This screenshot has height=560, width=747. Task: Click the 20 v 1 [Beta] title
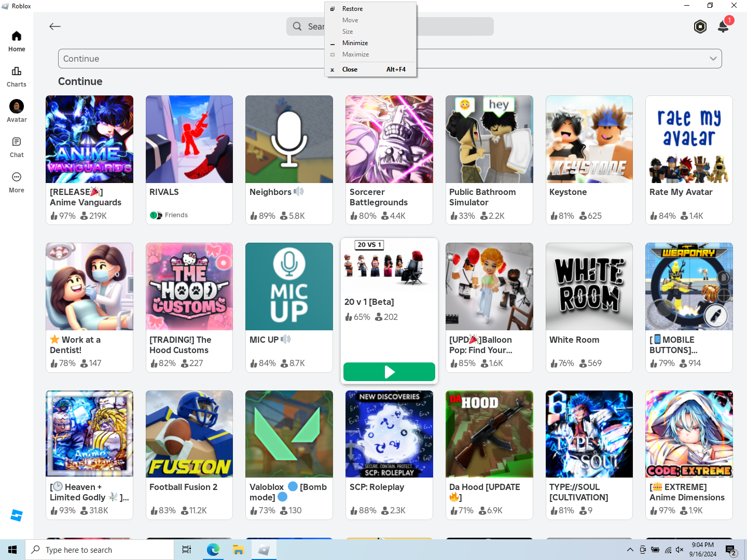pyautogui.click(x=369, y=302)
